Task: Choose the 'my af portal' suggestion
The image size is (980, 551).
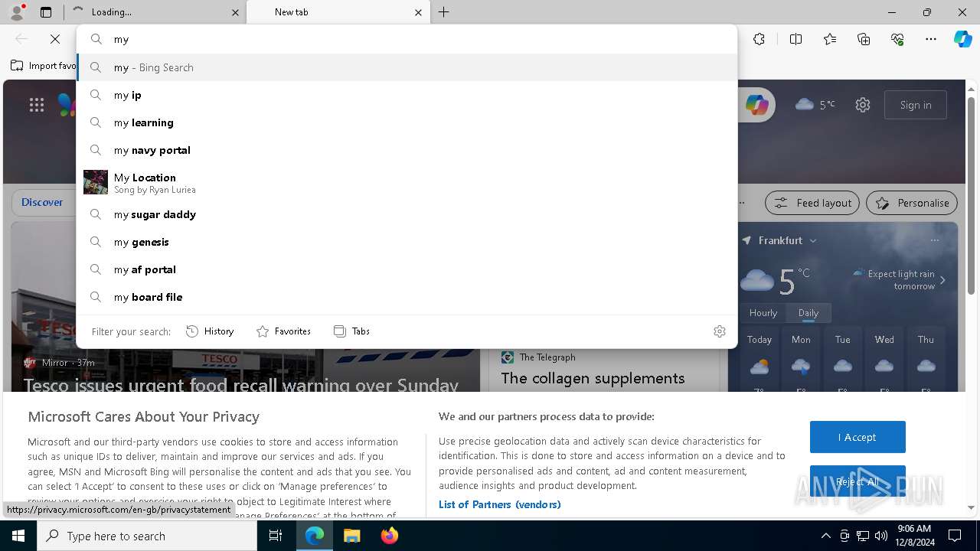Action: [407, 269]
